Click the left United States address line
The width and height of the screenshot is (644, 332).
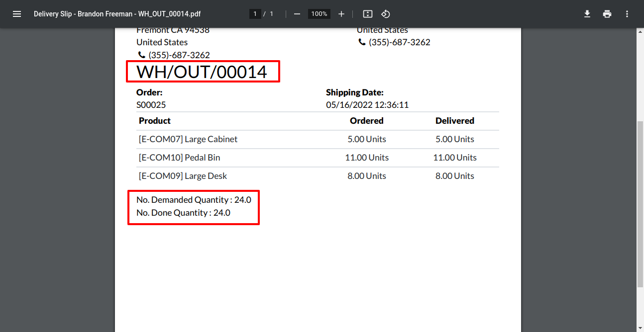point(162,42)
